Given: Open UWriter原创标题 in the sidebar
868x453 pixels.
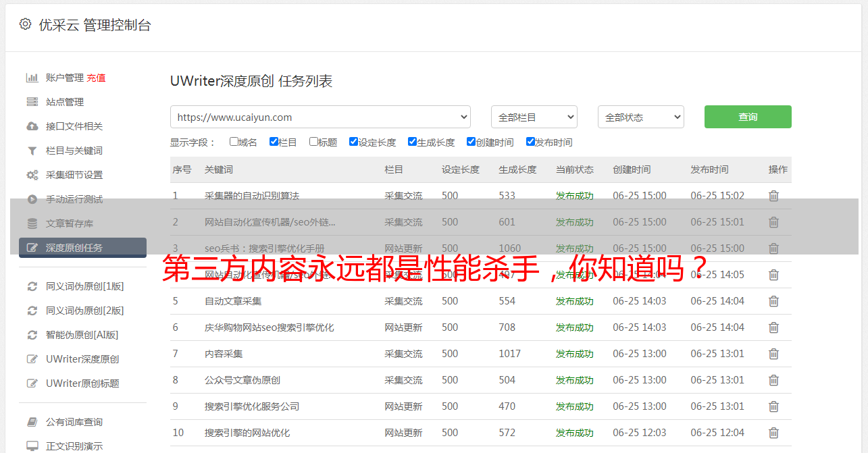Looking at the screenshot, I should [82, 383].
